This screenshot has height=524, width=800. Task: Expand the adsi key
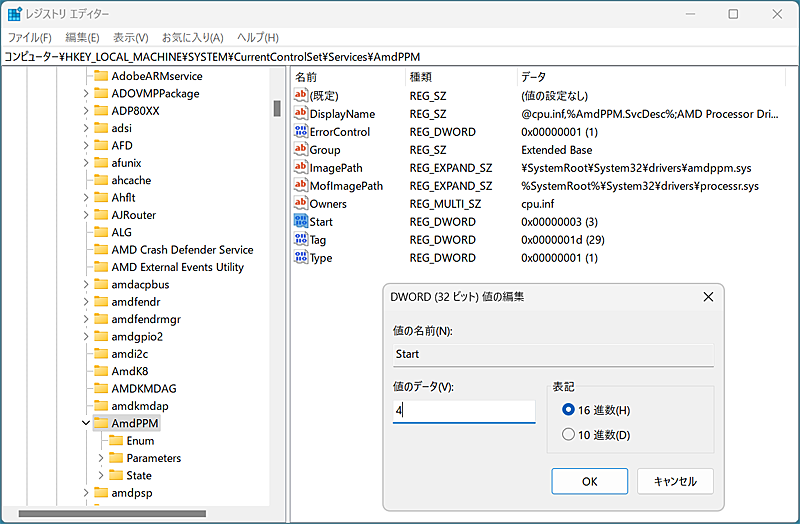(86, 128)
